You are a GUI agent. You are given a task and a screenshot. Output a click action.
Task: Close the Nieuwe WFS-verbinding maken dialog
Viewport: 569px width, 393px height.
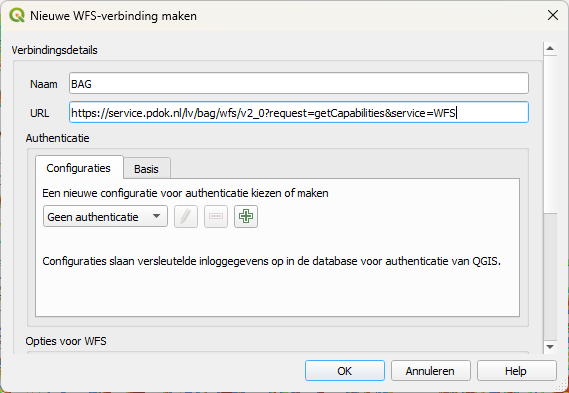[x=553, y=15]
